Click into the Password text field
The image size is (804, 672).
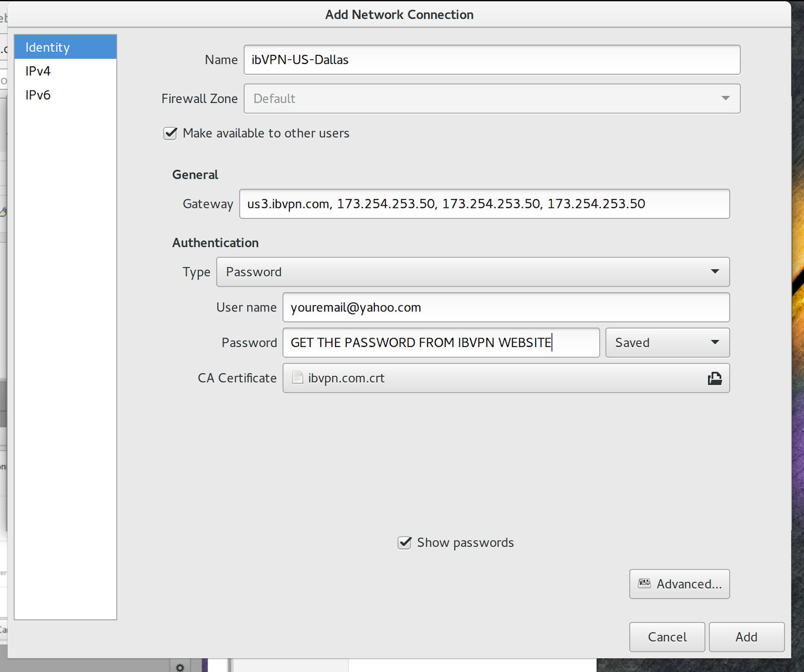pos(441,343)
